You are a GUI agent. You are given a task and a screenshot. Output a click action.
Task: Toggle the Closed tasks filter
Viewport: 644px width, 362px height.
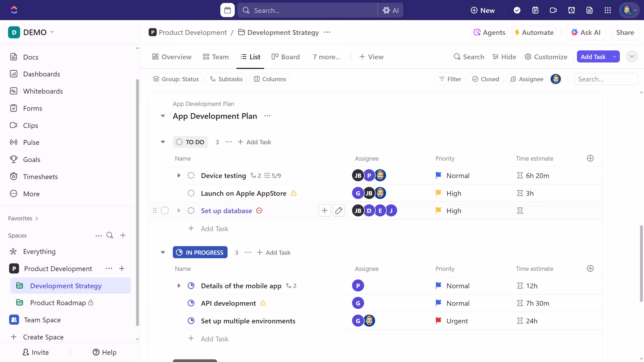pyautogui.click(x=485, y=79)
